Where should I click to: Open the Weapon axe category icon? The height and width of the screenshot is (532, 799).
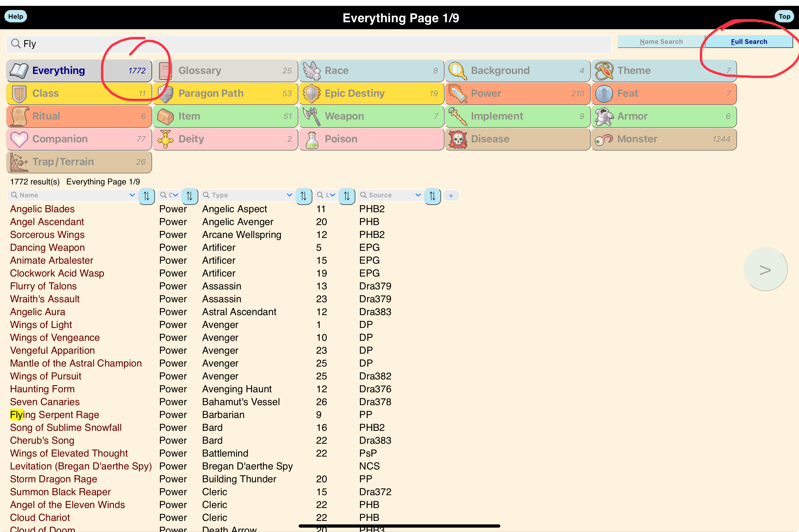pyautogui.click(x=311, y=116)
